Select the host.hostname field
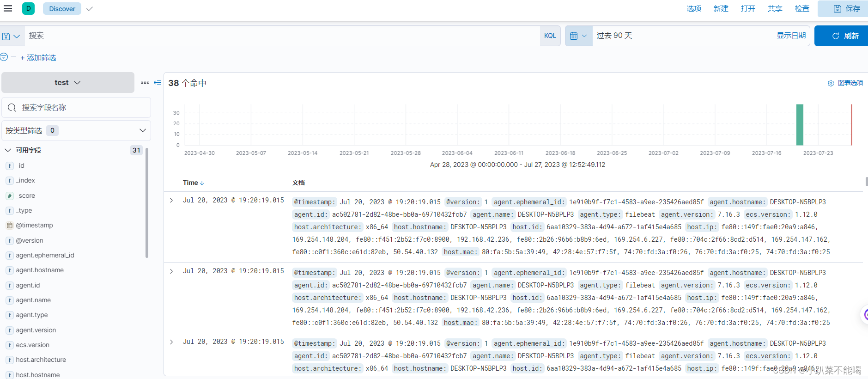Image resolution: width=868 pixels, height=379 pixels. 38,375
